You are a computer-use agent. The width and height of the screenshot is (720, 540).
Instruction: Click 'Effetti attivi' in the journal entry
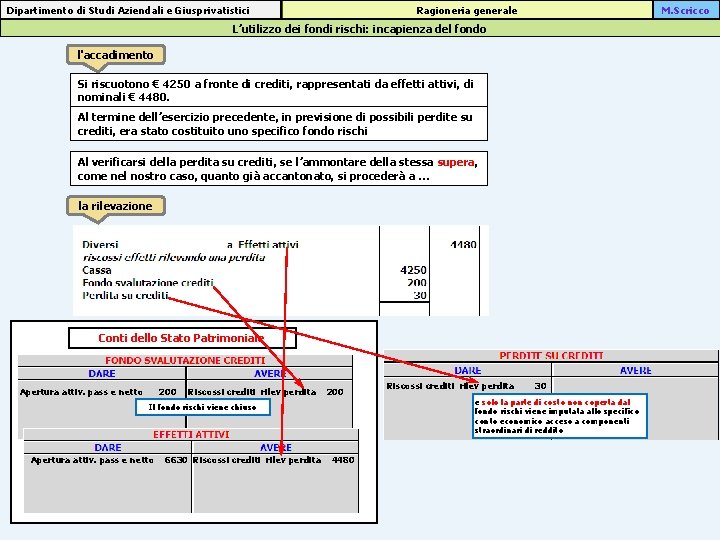[268, 244]
